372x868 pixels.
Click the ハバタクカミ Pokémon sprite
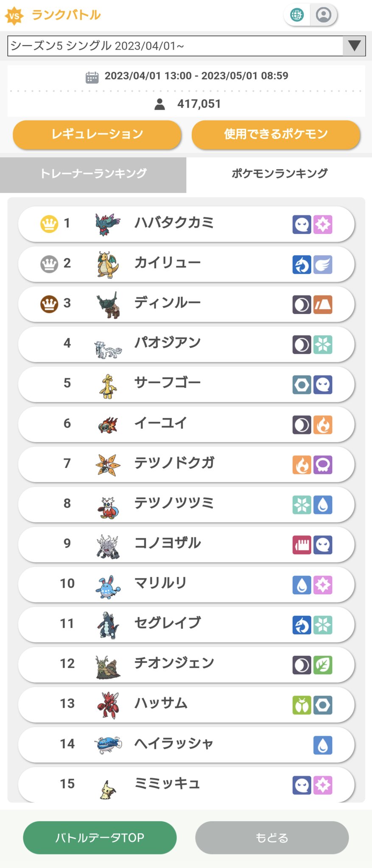coord(108,224)
